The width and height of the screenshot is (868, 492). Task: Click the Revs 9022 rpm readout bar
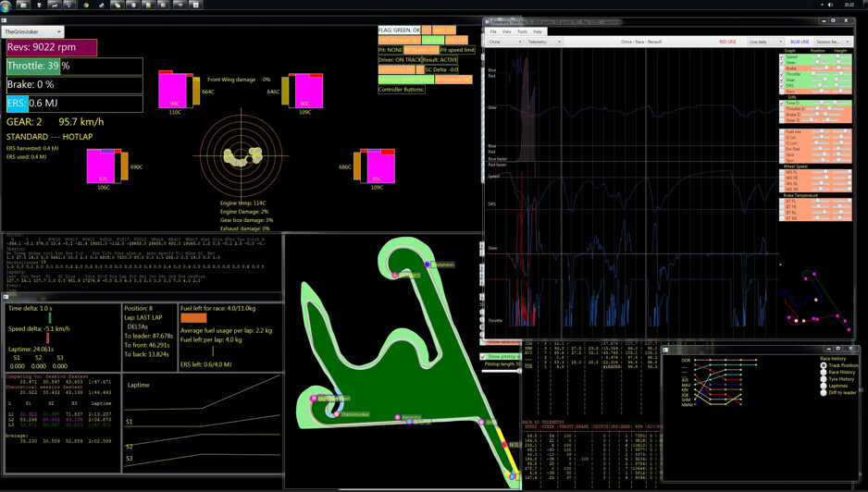(51, 47)
